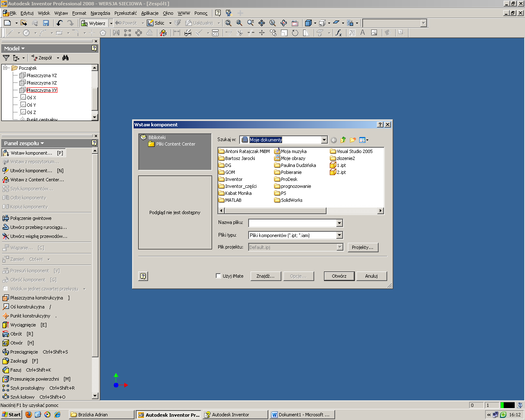Open the Szukaj w location dropdown
Viewport: 525px width, 420px height.
pos(324,140)
